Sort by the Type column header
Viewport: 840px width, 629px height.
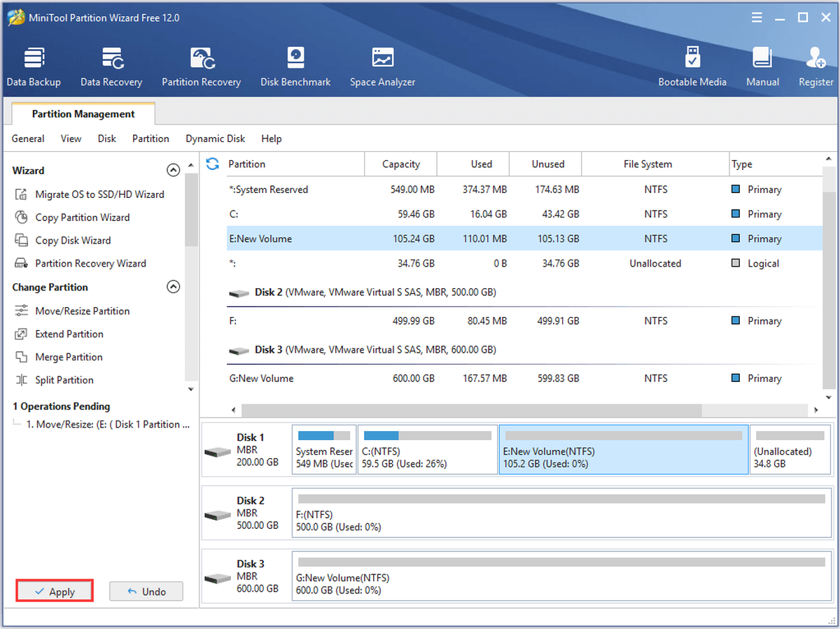coord(777,164)
